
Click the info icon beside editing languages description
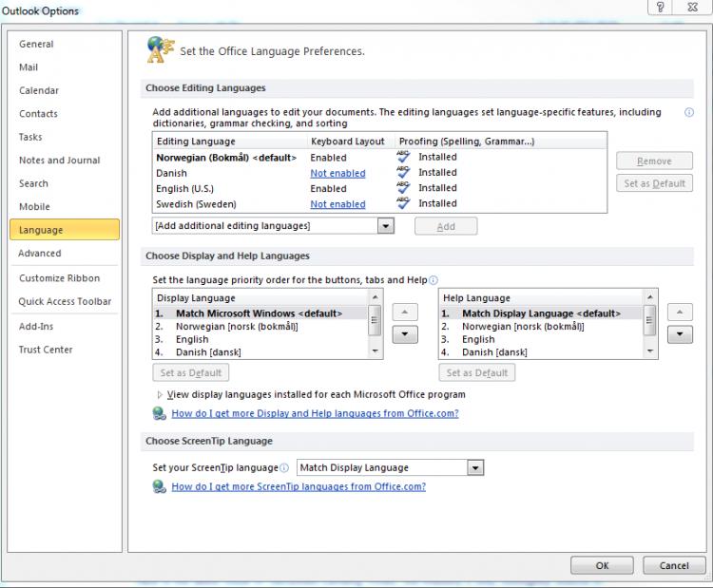pos(688,112)
